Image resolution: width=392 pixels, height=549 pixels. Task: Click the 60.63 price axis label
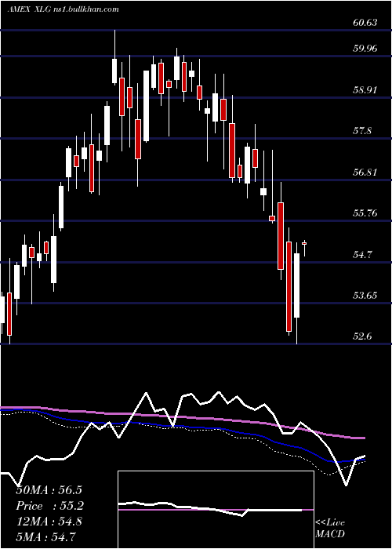point(365,23)
